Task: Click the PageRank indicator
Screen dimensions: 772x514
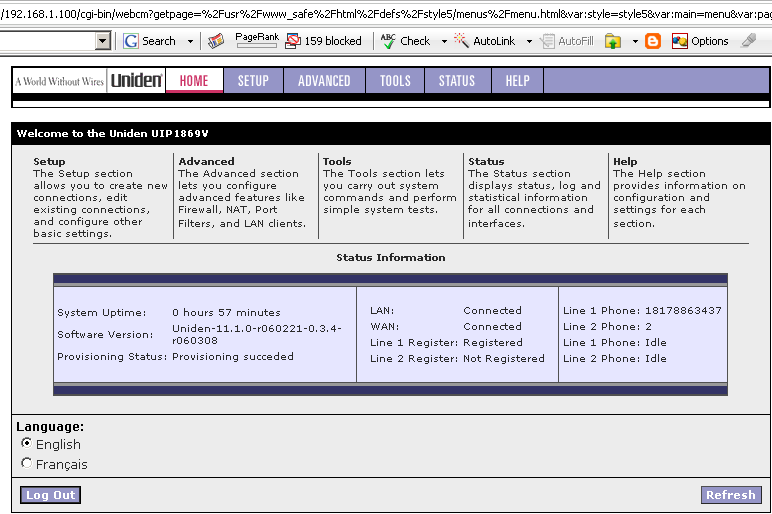Action: [257, 40]
